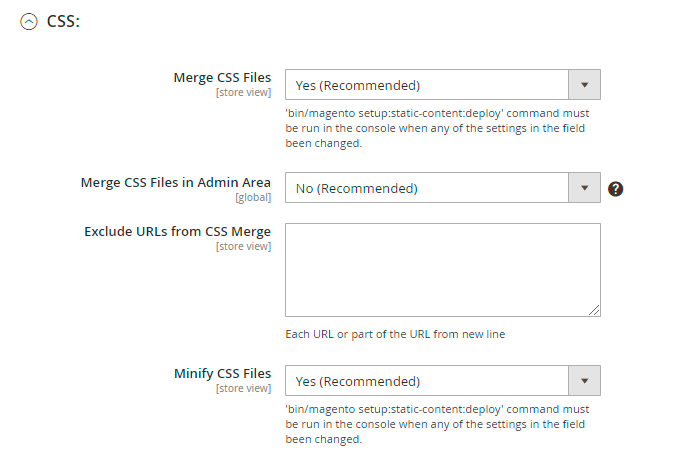Click the arrow button on Admin Area merge dropdown
Image resolution: width=684 pixels, height=458 pixels.
[x=584, y=188]
